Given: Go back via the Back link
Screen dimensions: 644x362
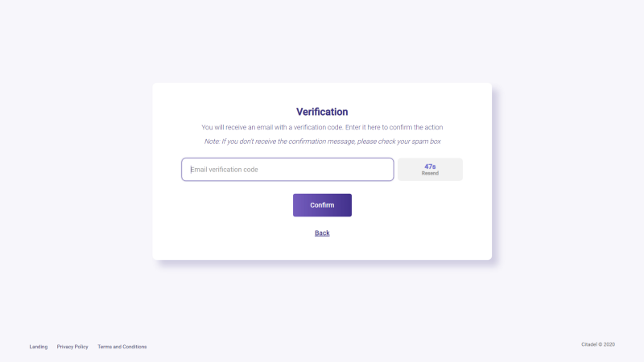Looking at the screenshot, I should pyautogui.click(x=322, y=233).
